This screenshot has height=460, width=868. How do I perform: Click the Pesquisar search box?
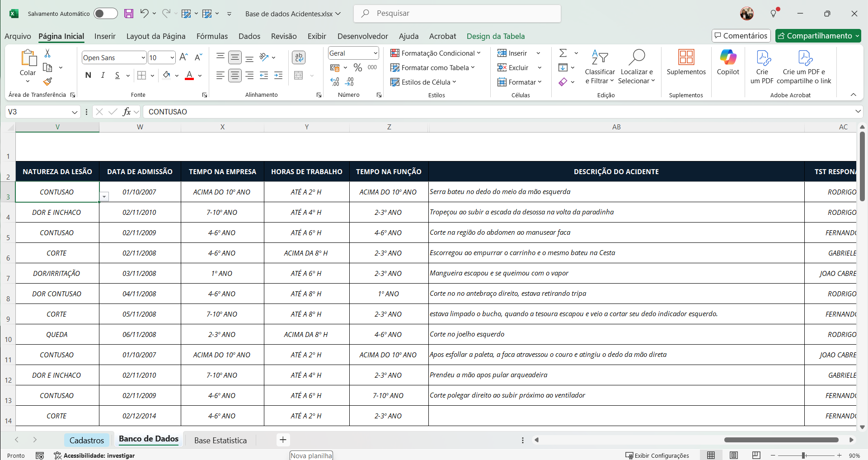457,14
